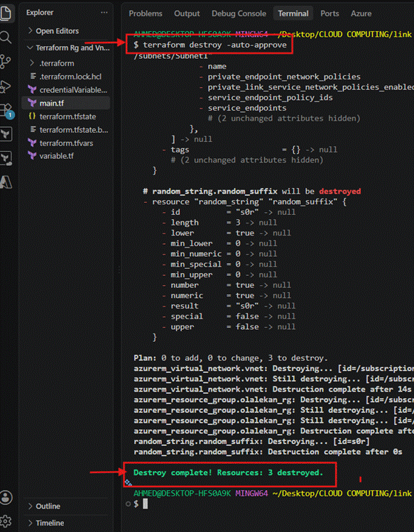Switch to the Azure panel tab
The image size is (414, 532).
361,13
